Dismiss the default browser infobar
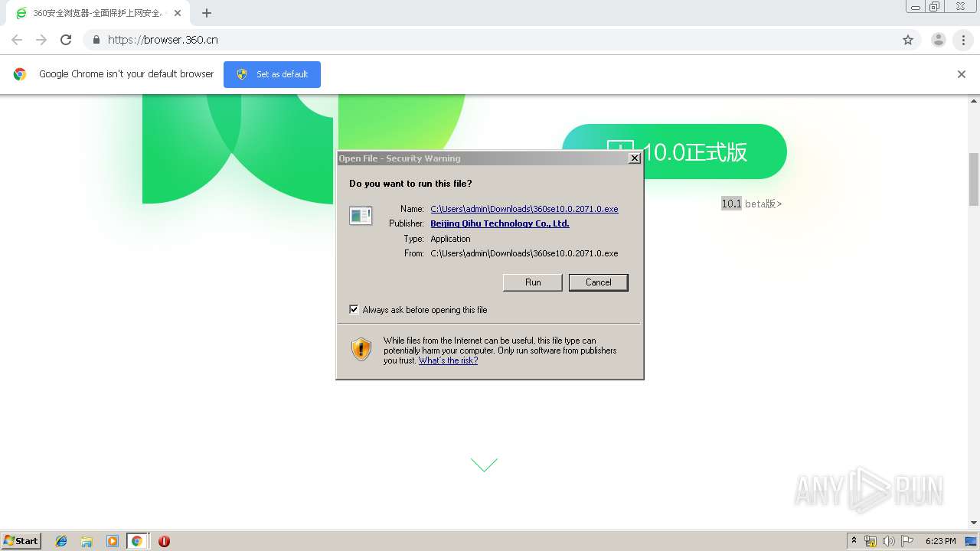The height and width of the screenshot is (551, 980). pos(962,74)
